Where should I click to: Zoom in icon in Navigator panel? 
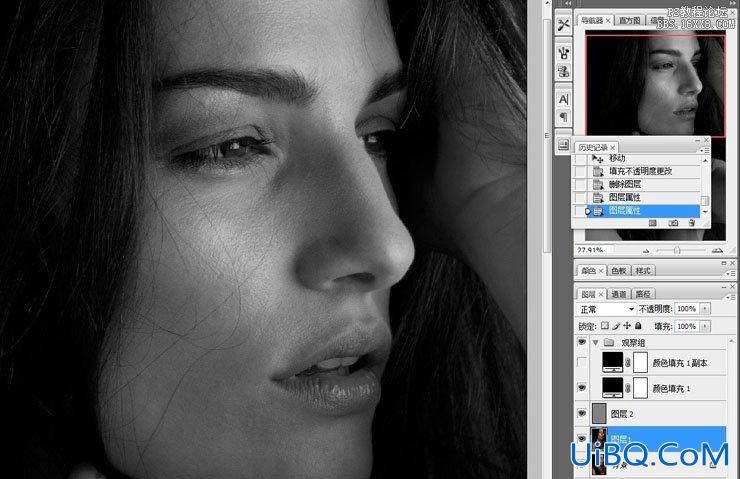(x=717, y=250)
